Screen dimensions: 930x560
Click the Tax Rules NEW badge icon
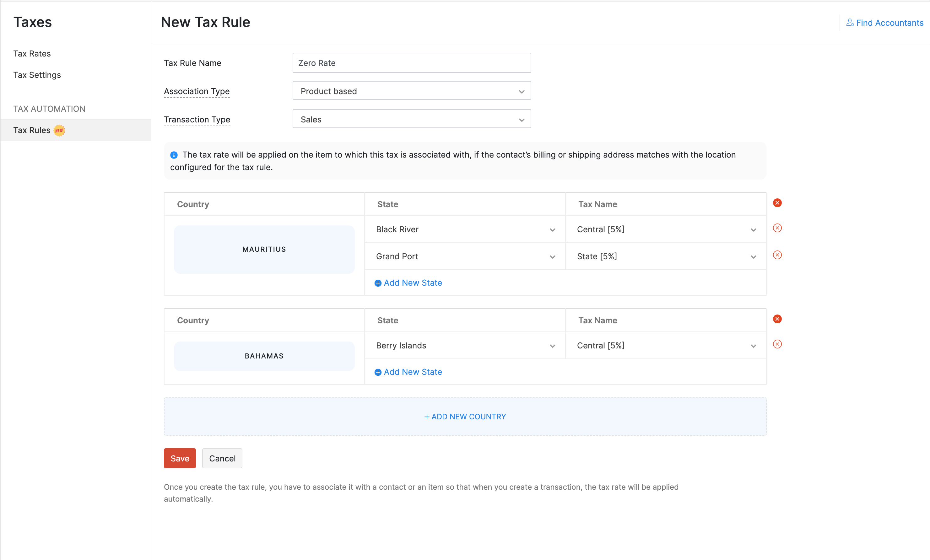(x=59, y=130)
